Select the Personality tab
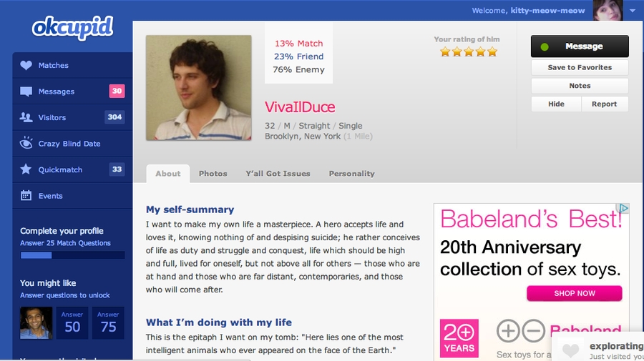This screenshot has width=644, height=361. click(351, 174)
